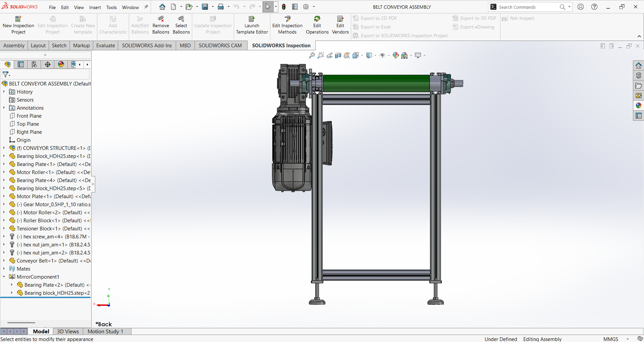Open the Insert menu
Image resolution: width=644 pixels, height=342 pixels.
click(95, 7)
